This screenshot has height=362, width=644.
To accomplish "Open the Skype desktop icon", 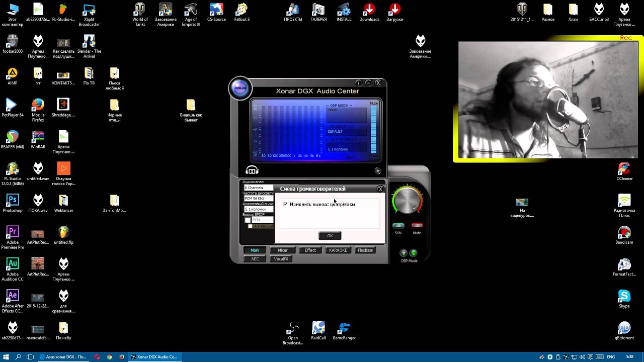I will [x=624, y=296].
